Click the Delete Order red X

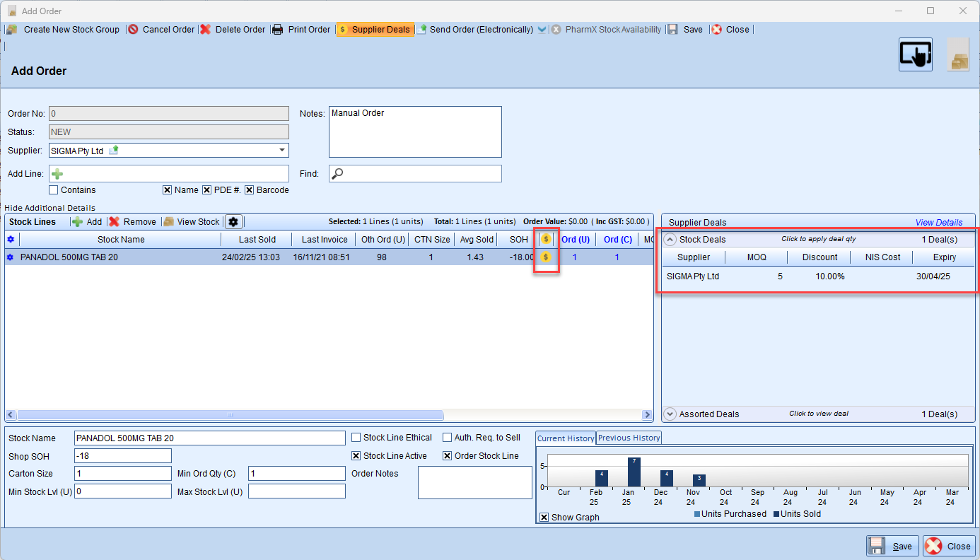(x=205, y=30)
